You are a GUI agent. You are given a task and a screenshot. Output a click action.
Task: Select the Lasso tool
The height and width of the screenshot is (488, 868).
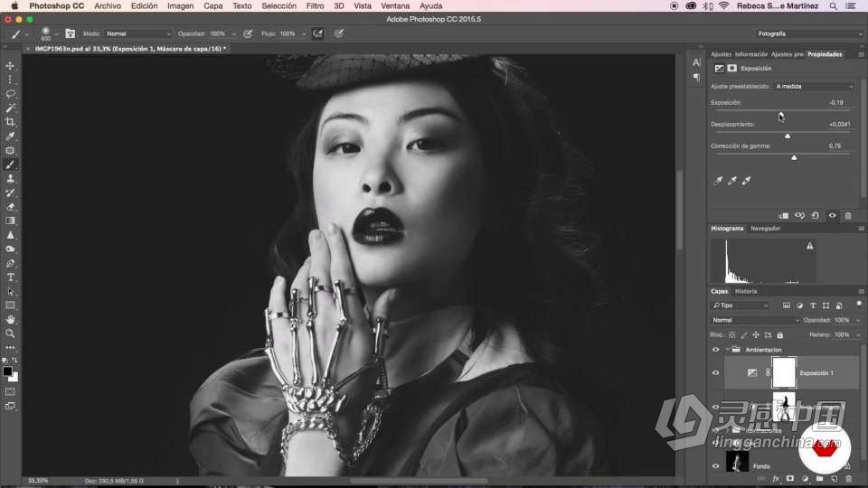(x=10, y=94)
